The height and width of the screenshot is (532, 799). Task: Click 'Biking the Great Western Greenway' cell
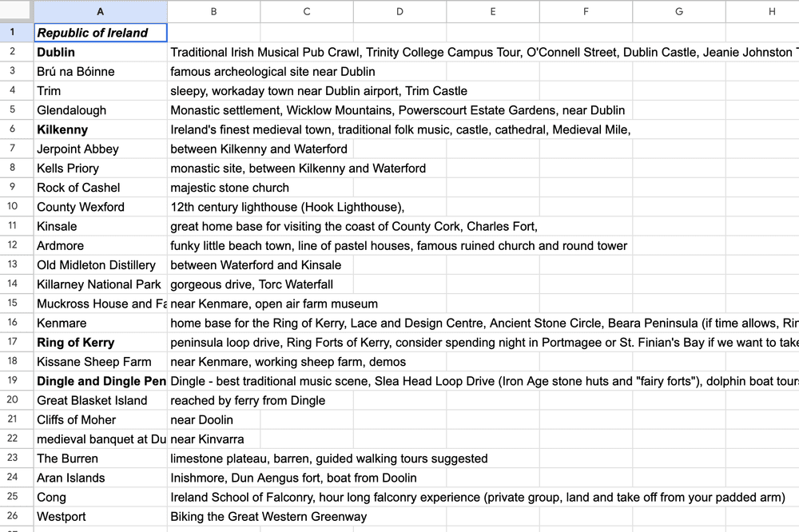click(x=213, y=517)
